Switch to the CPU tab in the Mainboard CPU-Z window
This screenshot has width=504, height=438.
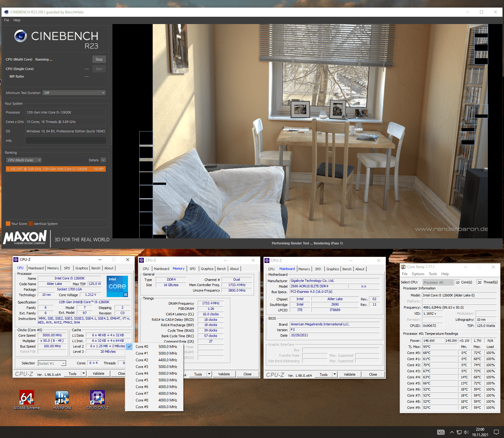(271, 269)
